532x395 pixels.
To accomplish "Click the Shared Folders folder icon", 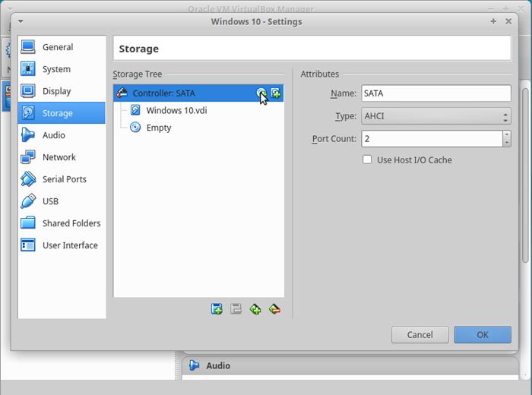I will pyautogui.click(x=28, y=223).
